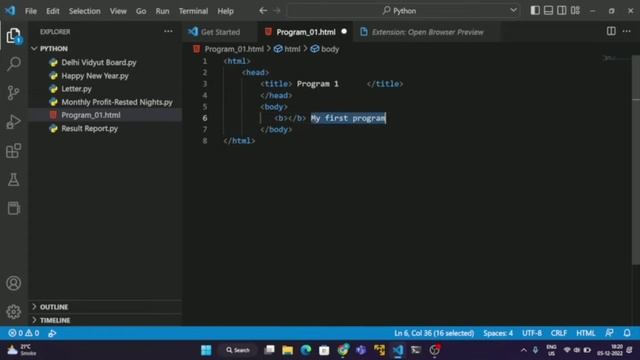Open the Edit menu

(53, 11)
